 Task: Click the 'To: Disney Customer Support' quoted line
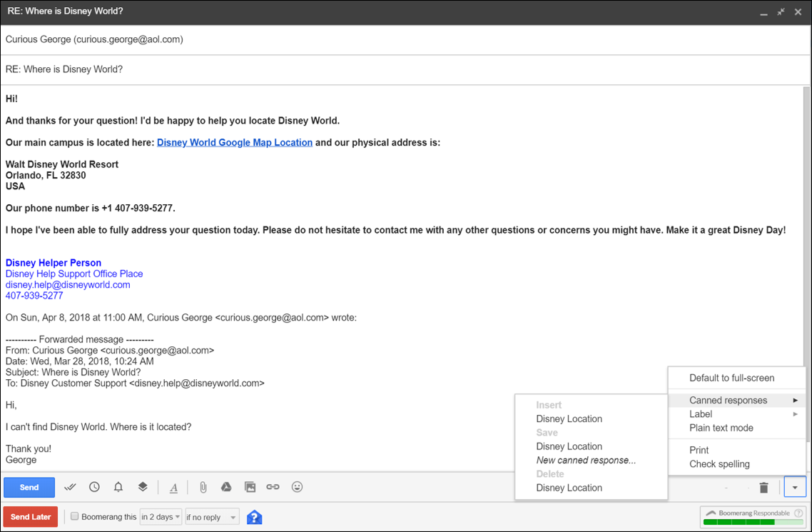(135, 383)
